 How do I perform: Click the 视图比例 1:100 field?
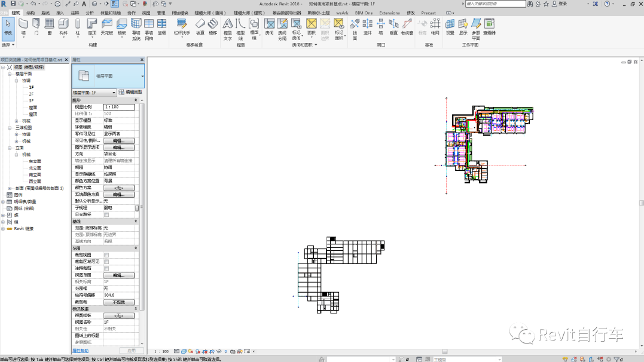[x=119, y=107]
